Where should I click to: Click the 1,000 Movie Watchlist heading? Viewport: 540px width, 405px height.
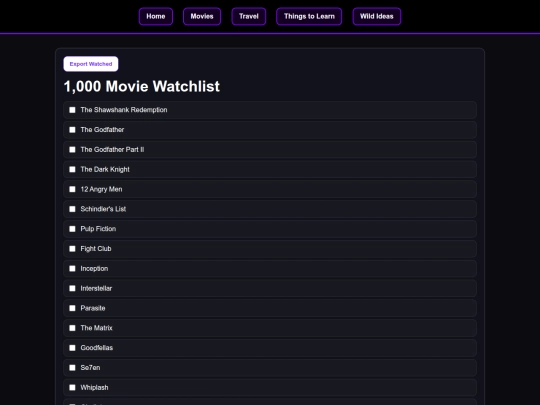(x=142, y=86)
